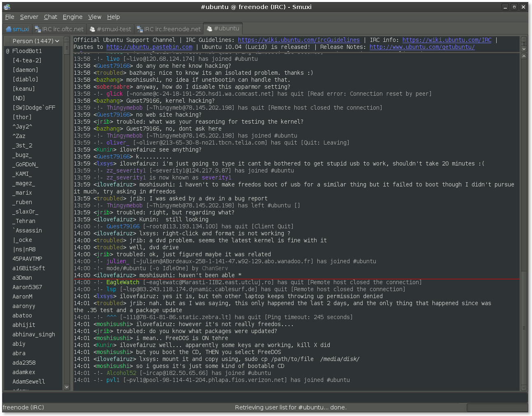Open the wiki.ubuntu.com/IrcGuidelines link
Image resolution: width=532 pixels, height=416 pixels.
[298, 40]
